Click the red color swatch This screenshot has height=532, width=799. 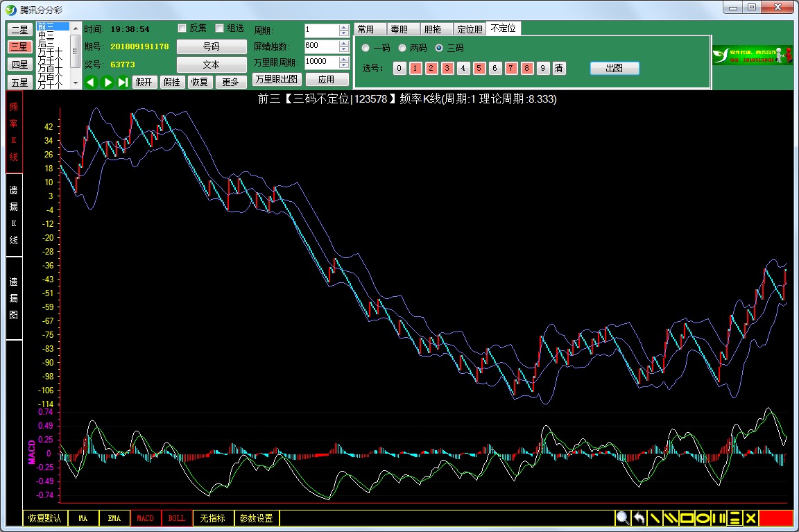[x=775, y=518]
